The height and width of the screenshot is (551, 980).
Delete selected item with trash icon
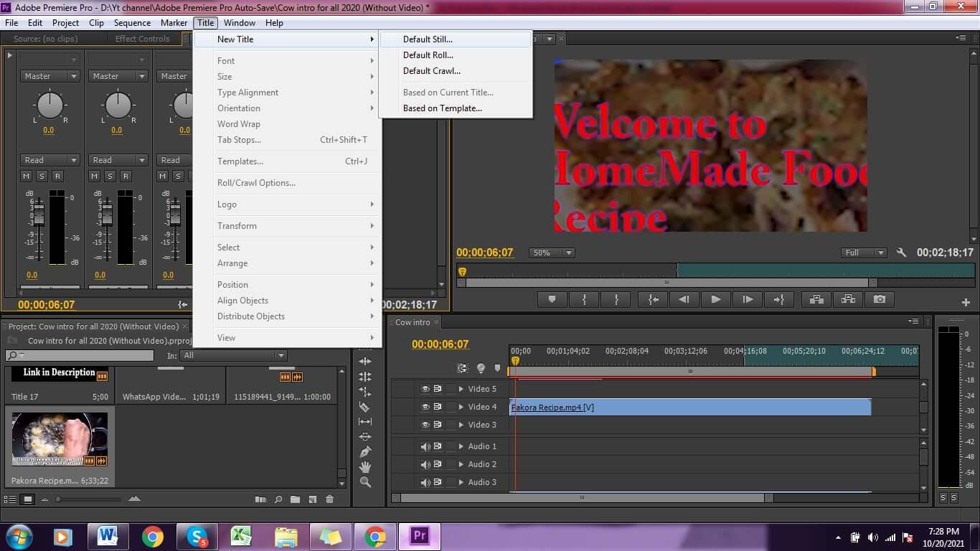click(329, 499)
